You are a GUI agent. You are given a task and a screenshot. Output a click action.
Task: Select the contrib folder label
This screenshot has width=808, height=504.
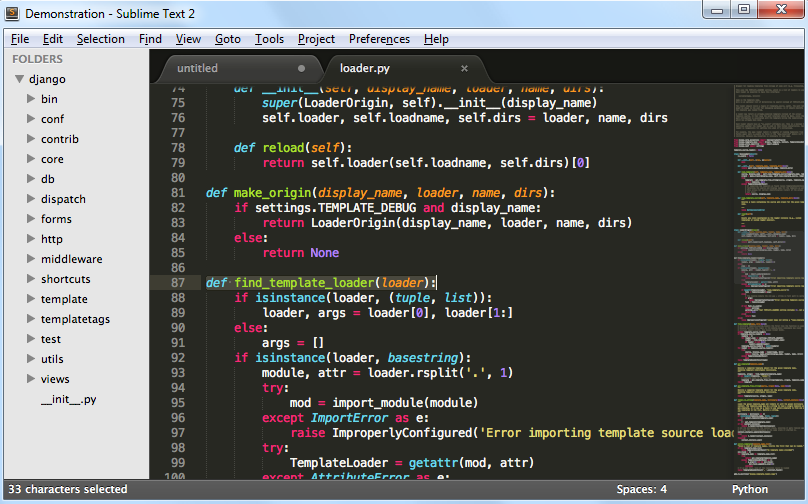60,139
